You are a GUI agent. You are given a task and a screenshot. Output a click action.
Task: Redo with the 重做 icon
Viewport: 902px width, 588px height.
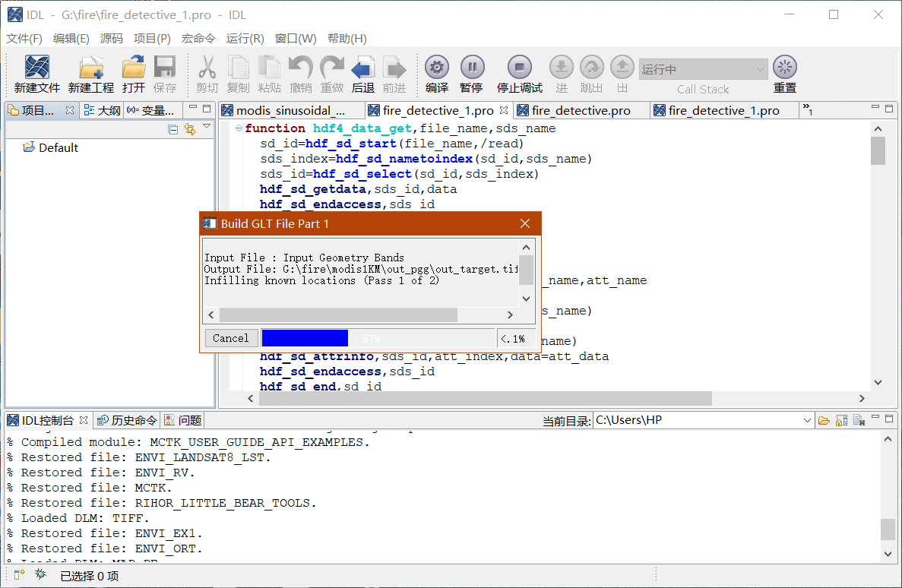click(332, 74)
